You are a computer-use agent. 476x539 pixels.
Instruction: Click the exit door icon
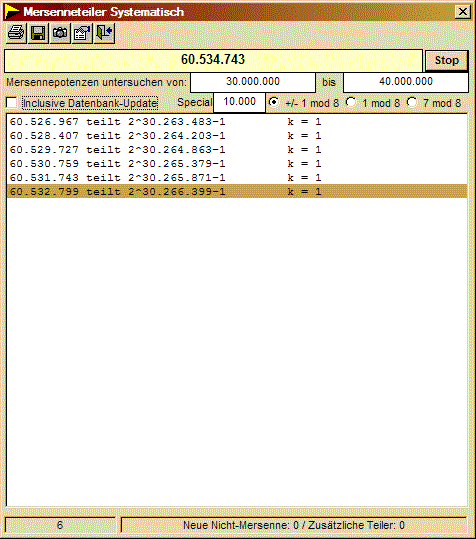pos(104,33)
